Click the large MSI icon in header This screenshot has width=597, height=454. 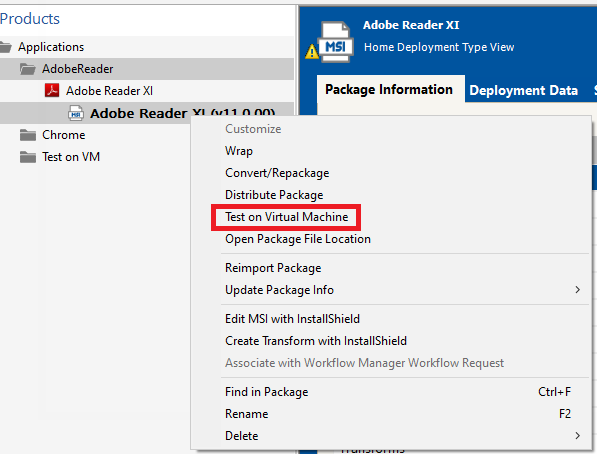click(336, 42)
